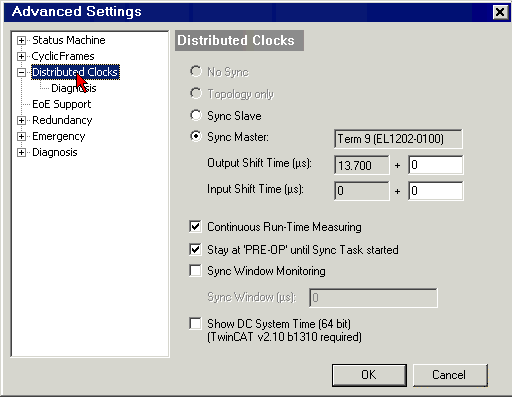This screenshot has width=512, height=397.
Task: Select Diagnosis under Distributed Clocks
Action: pyautogui.click(x=74, y=88)
